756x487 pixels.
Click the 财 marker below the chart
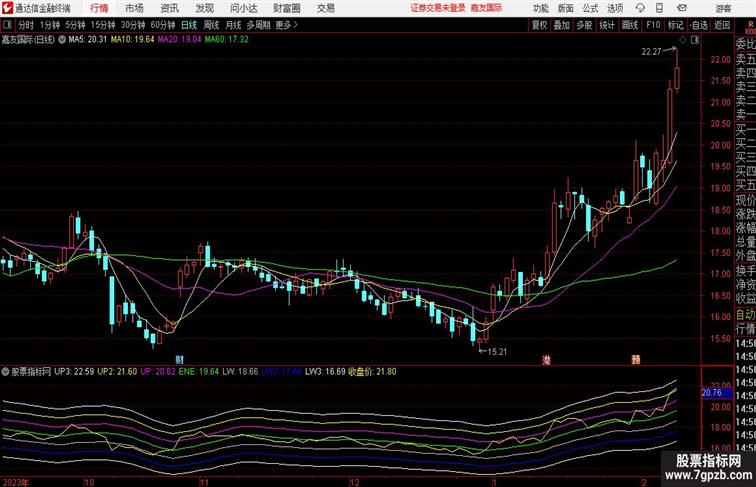pos(179,360)
